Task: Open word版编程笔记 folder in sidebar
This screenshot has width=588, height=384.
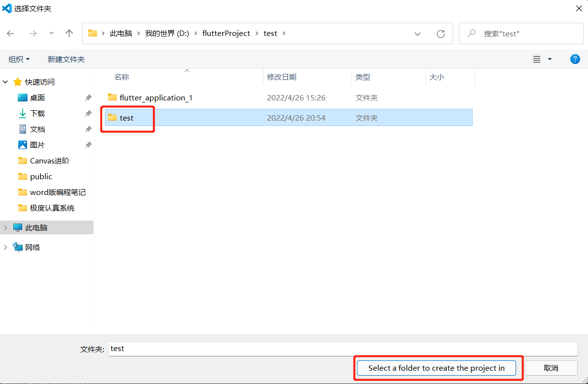Action: (58, 192)
